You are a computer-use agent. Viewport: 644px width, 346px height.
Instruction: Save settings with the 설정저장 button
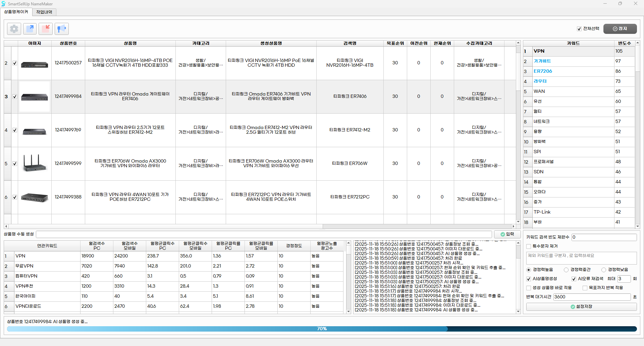tap(581, 306)
